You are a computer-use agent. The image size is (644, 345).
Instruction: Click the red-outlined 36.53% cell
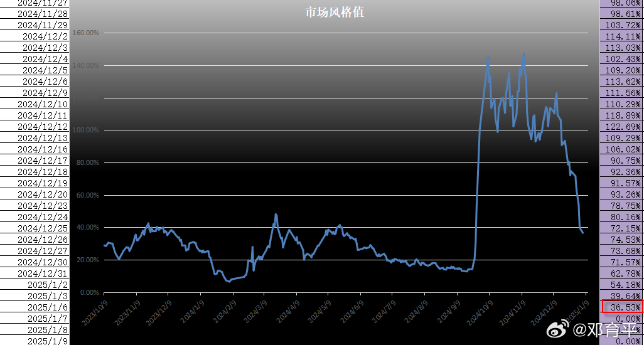pyautogui.click(x=622, y=307)
